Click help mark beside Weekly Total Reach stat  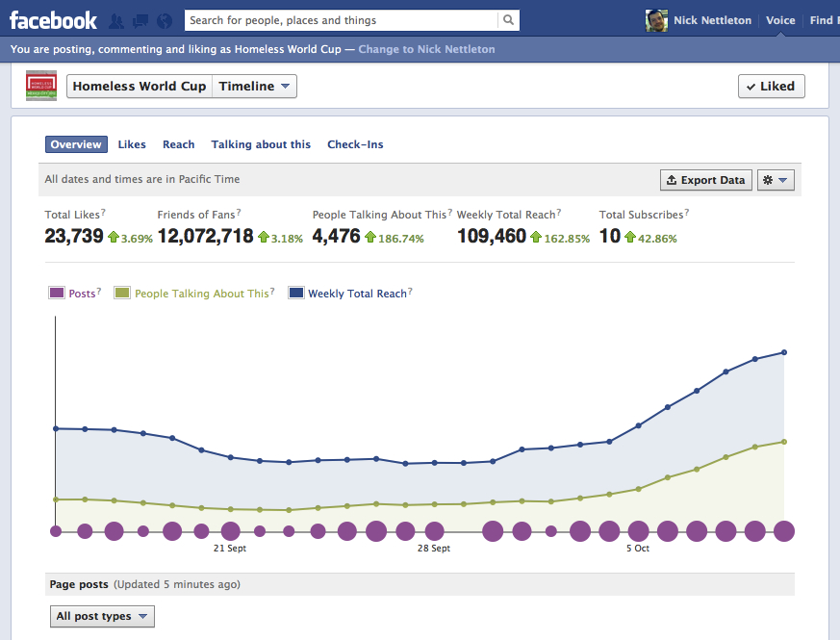pyautogui.click(x=559, y=213)
